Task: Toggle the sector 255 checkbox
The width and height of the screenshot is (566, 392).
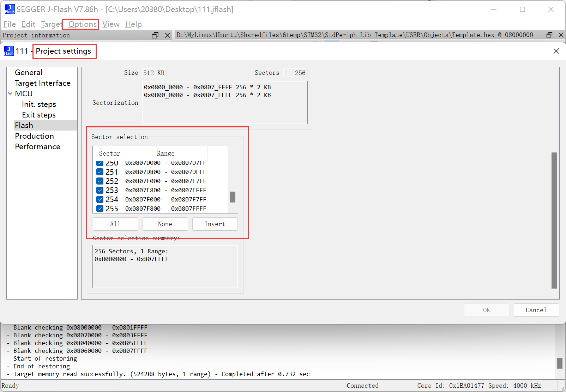Action: coord(100,209)
